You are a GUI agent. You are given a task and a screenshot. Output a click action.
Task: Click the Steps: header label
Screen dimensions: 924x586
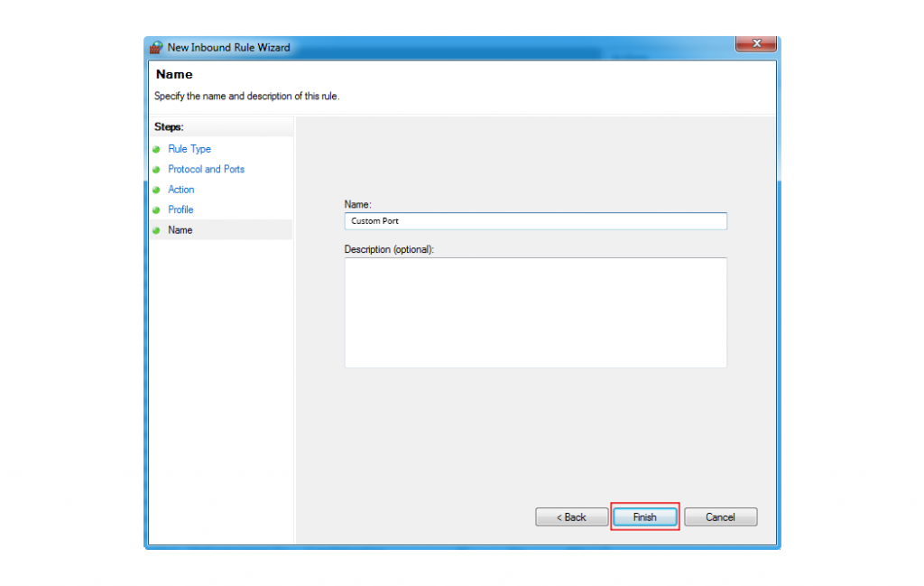tap(167, 126)
